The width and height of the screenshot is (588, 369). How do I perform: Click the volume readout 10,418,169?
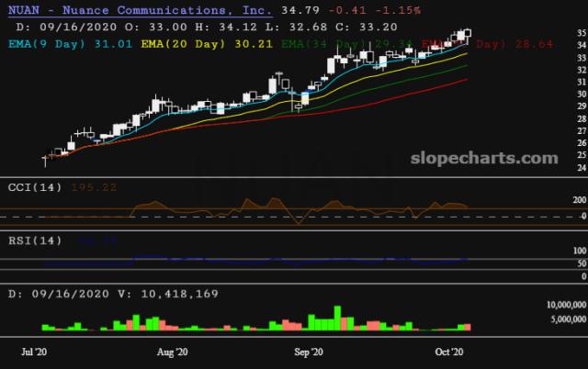(x=180, y=294)
